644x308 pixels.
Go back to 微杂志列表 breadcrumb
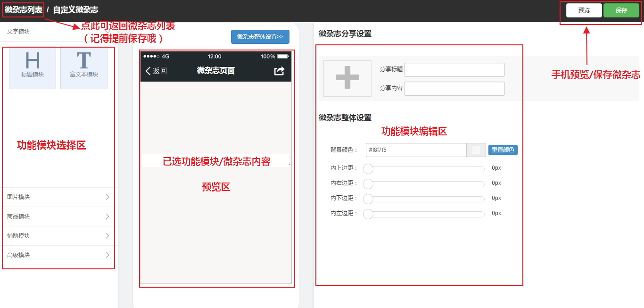(24, 10)
